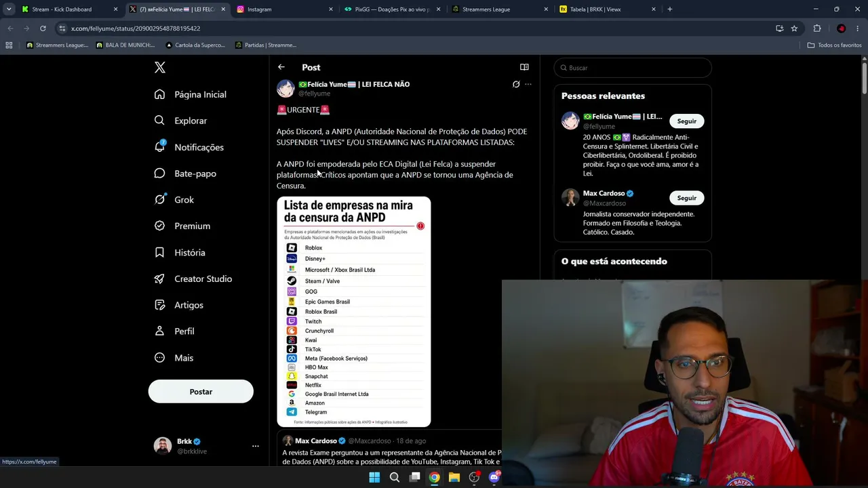
Task: Install this site using the address bar icon
Action: pos(780,28)
